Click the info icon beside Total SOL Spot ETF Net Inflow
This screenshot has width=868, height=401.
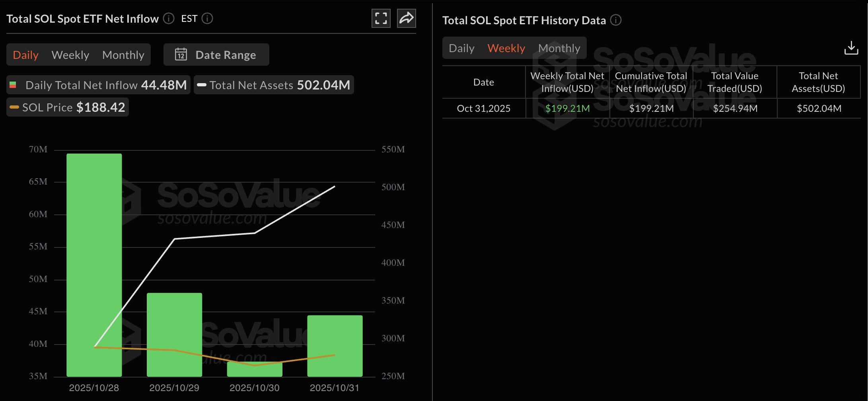pyautogui.click(x=169, y=18)
